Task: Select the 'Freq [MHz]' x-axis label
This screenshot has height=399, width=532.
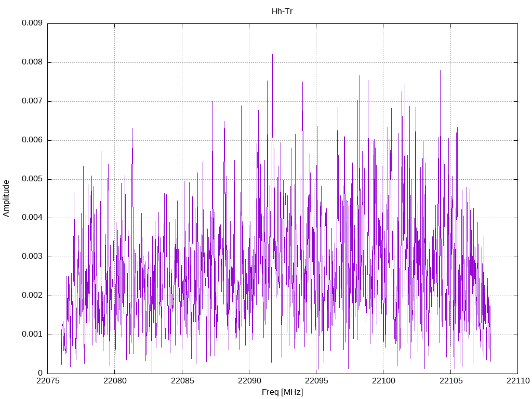Action: tap(282, 392)
